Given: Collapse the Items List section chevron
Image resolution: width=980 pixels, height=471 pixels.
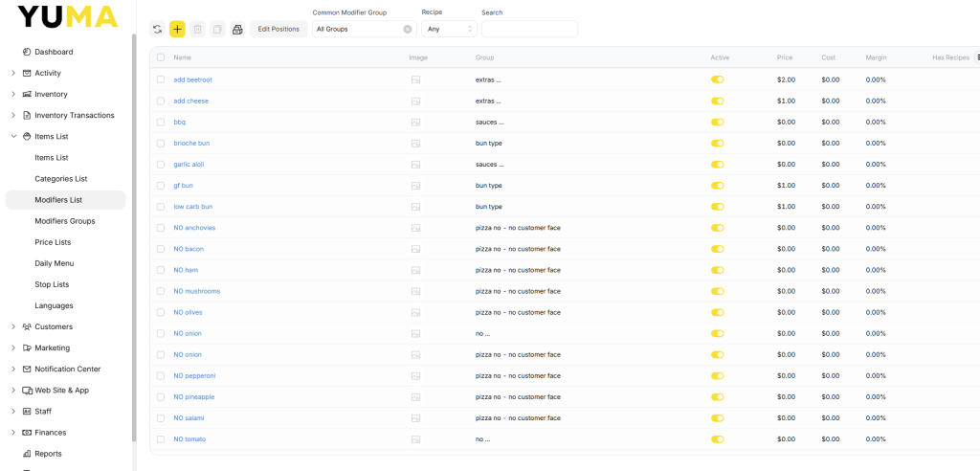Looking at the screenshot, I should pos(13,136).
